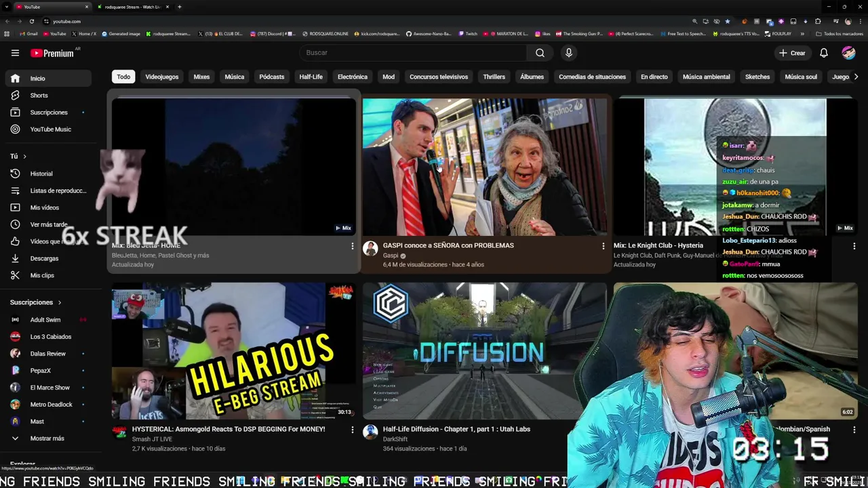Open the notifications bell

pyautogui.click(x=824, y=53)
